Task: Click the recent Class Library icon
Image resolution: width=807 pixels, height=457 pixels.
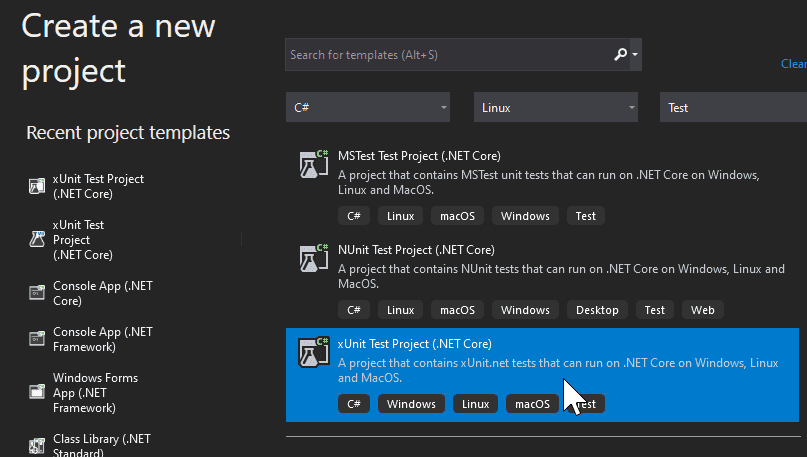Action: click(37, 445)
